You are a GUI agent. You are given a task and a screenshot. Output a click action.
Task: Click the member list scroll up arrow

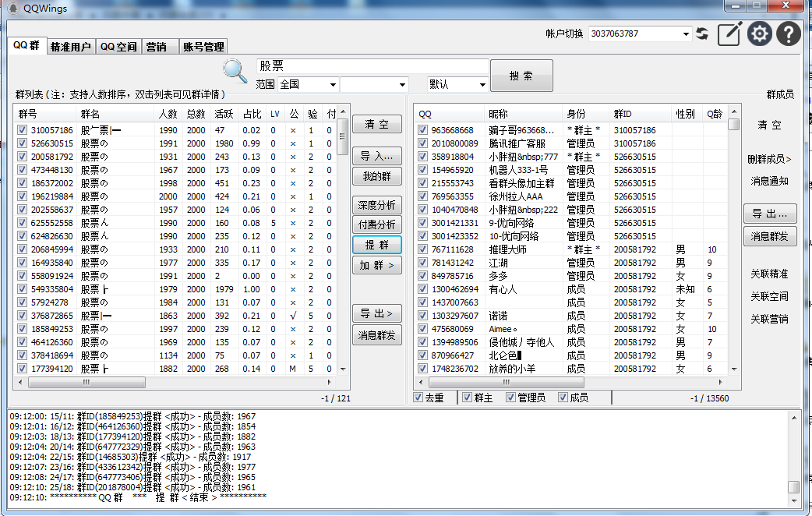point(734,111)
